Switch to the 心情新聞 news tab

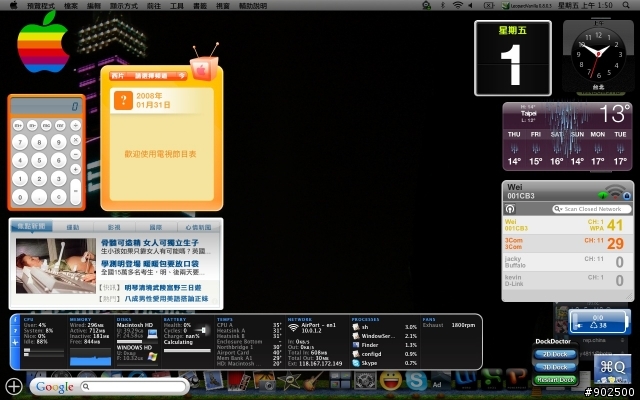point(199,227)
